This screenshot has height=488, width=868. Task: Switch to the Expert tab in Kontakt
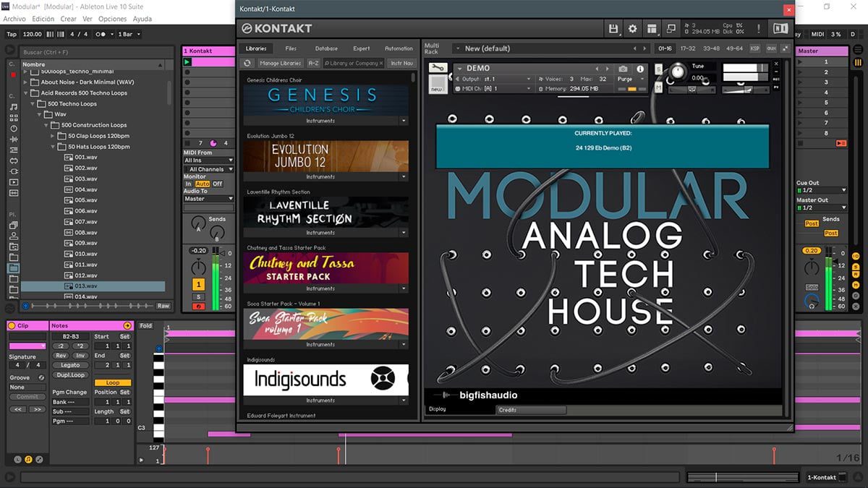[x=362, y=48]
